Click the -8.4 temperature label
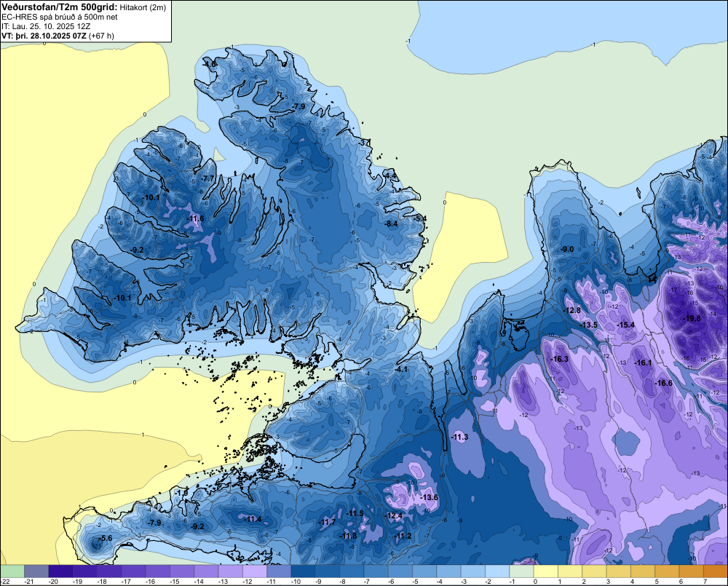728x586 pixels. pos(392,223)
